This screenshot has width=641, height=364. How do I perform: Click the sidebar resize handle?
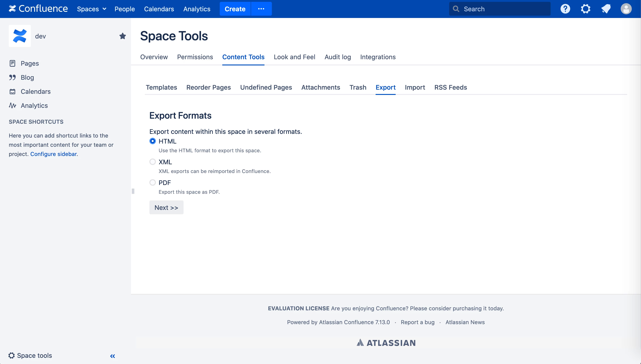[133, 191]
